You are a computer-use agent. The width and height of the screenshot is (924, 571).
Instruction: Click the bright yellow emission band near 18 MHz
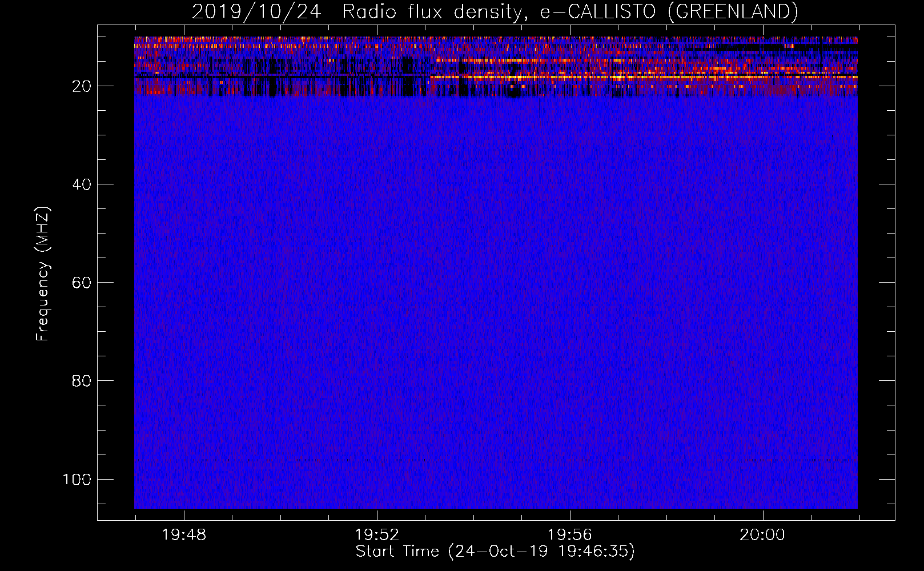[x=644, y=77]
